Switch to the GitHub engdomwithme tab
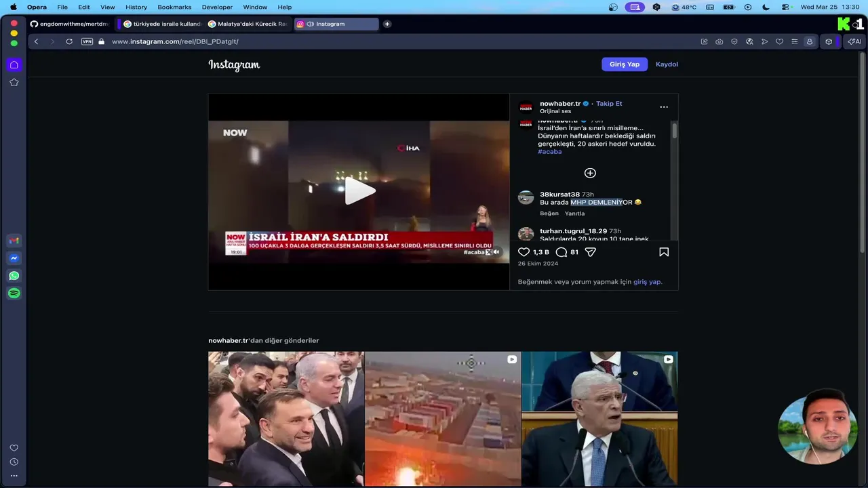Viewport: 868px width, 488px height. [69, 24]
